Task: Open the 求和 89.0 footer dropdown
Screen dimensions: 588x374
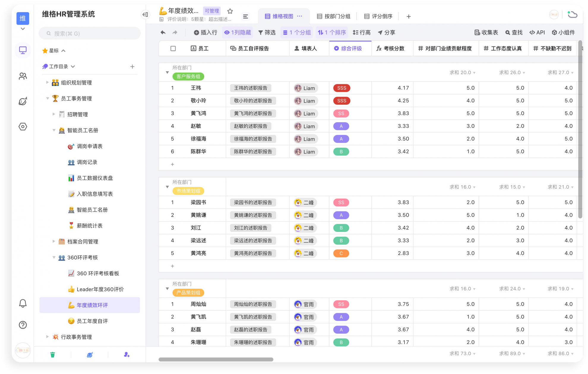Action: 512,353
